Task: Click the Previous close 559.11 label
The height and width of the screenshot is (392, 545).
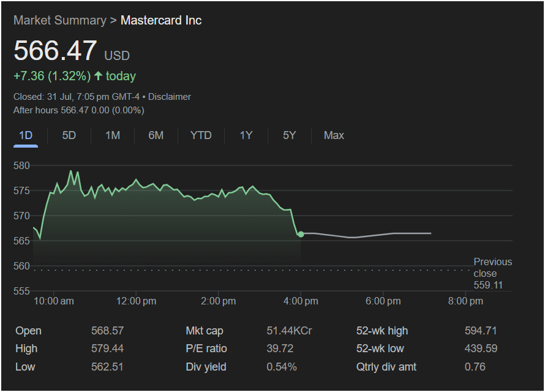Action: tap(492, 273)
